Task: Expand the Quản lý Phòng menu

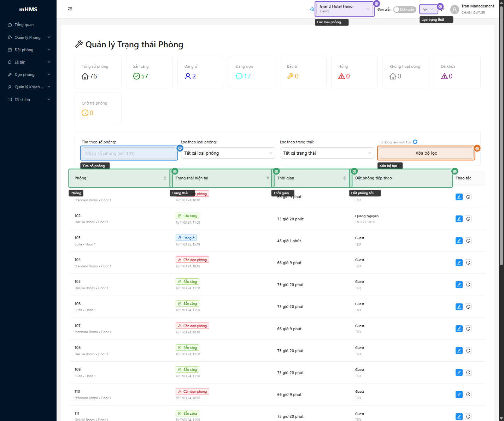Action: (27, 37)
